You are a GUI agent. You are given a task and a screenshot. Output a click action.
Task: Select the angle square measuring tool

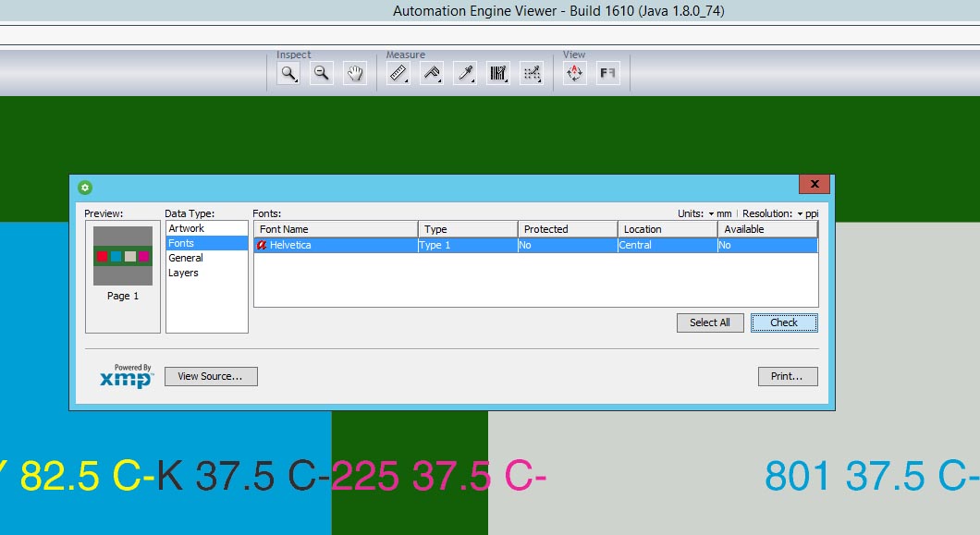pyautogui.click(x=432, y=74)
